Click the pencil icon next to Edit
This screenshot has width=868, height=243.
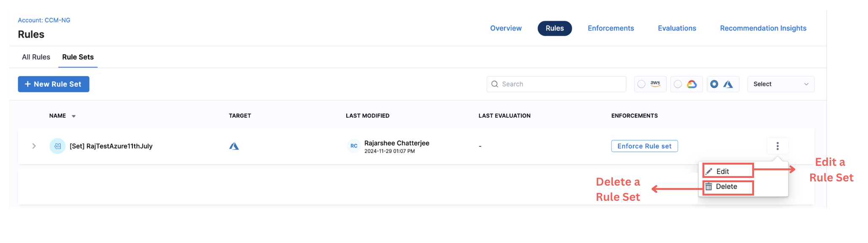pyautogui.click(x=709, y=171)
